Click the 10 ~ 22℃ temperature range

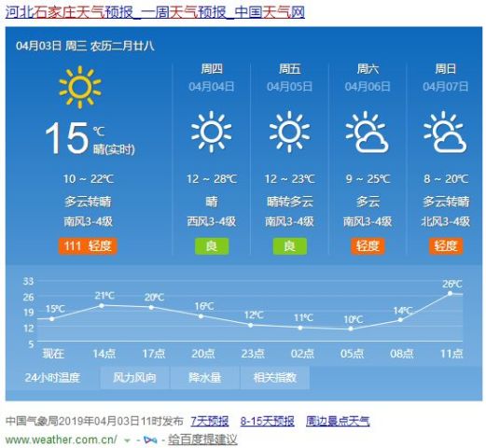[88, 179]
